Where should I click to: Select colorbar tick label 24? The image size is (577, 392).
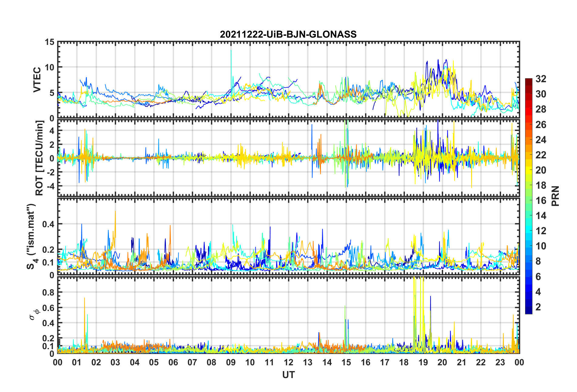pyautogui.click(x=541, y=140)
